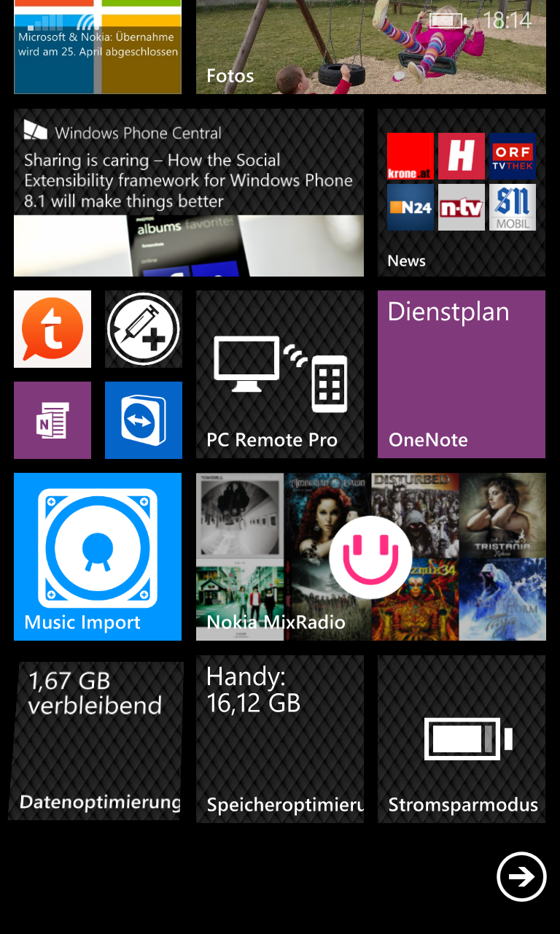Open the SN Mobil icon
The image size is (560, 934).
pos(513,207)
